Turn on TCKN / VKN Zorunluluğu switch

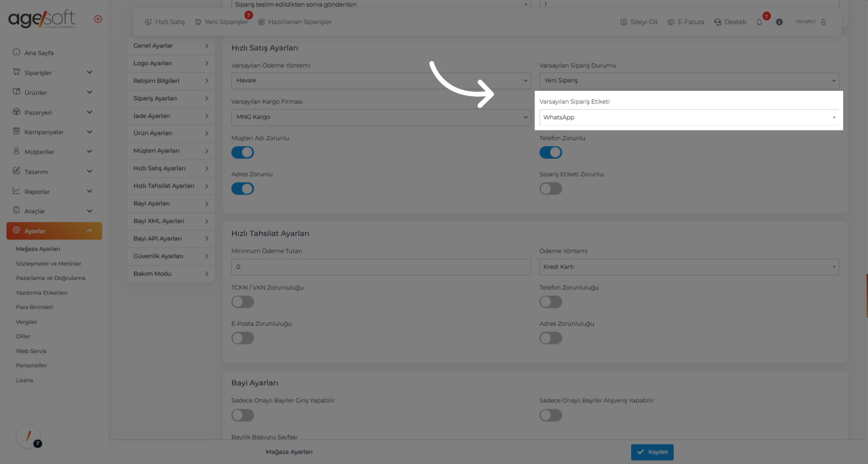243,302
